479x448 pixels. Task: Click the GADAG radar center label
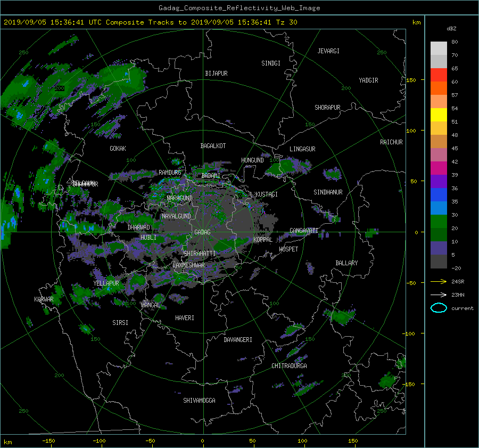202,232
